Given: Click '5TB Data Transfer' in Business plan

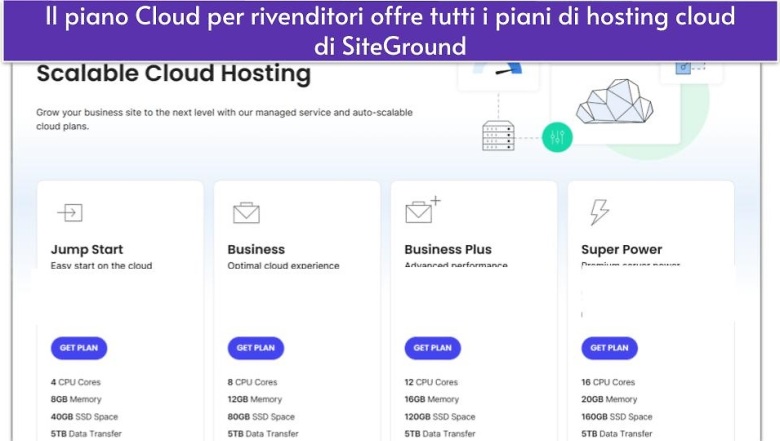Looking at the screenshot, I should (x=263, y=434).
